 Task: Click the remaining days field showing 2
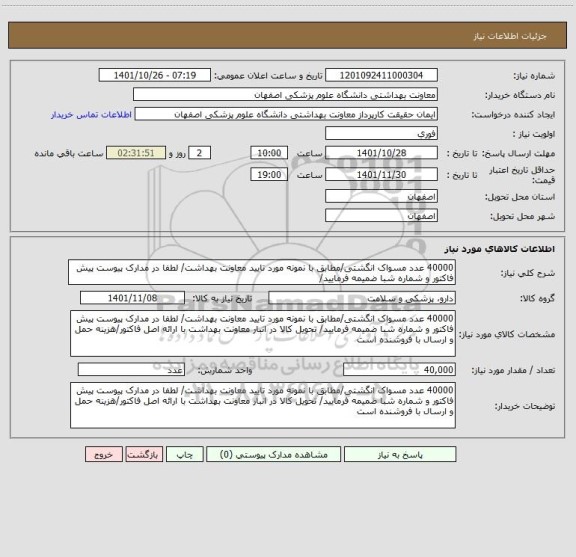199,153
